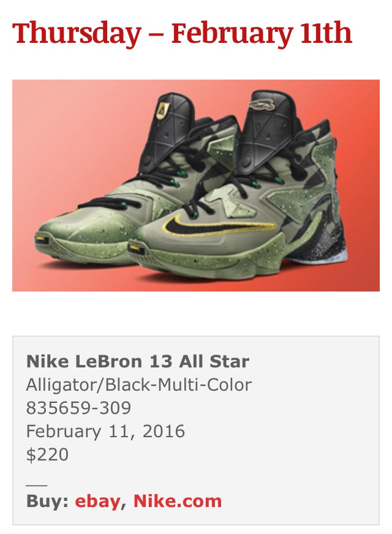Open the ebay buy link
Viewport: 392px width, 534px height.
[97, 502]
